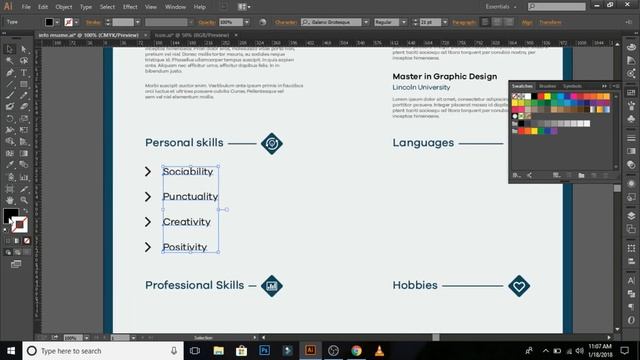The image size is (640, 360).
Task: Select the Selection tool (black arrow)
Action: click(x=9, y=49)
